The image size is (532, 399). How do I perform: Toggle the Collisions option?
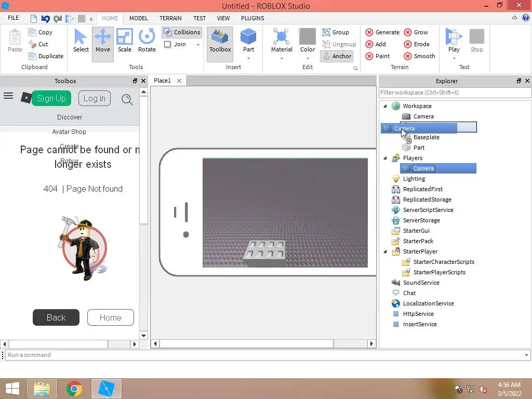[x=182, y=32]
